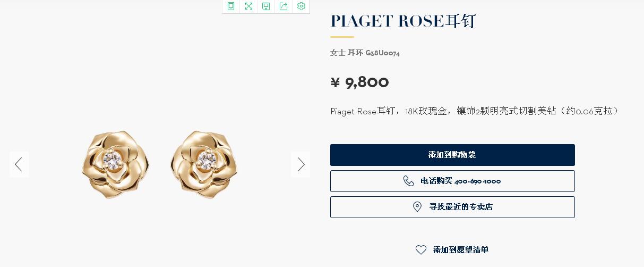Image resolution: width=644 pixels, height=267 pixels.
Task: Click the ¥ 9,800 price text
Action: coord(359,82)
